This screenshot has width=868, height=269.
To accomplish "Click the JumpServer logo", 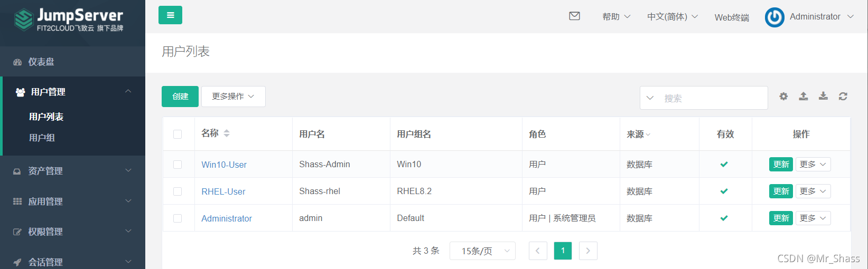I will [68, 20].
